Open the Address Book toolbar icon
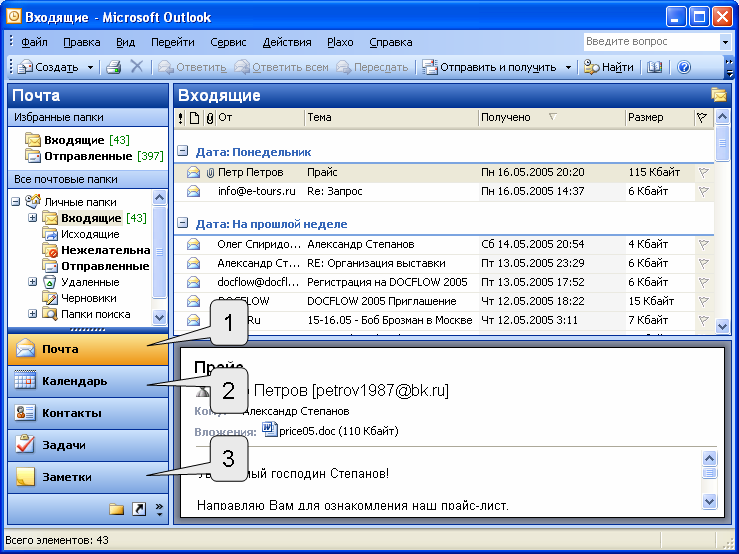The height and width of the screenshot is (554, 739). pyautogui.click(x=654, y=67)
